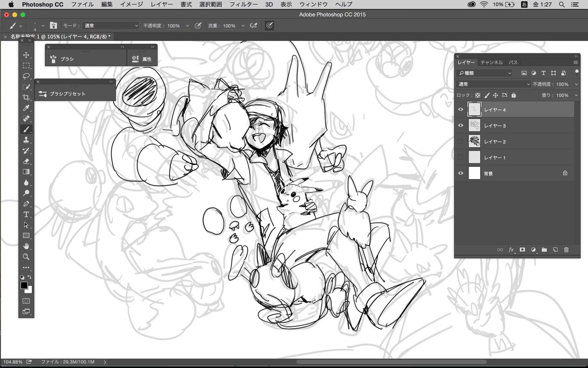Hide レイヤー 3 with its eye icon

461,126
